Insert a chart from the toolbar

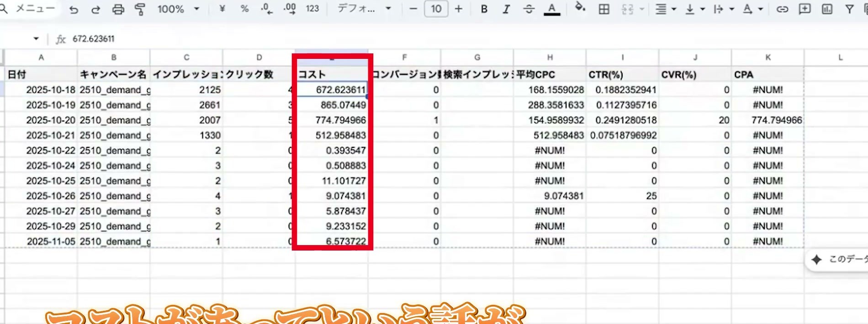click(x=827, y=9)
